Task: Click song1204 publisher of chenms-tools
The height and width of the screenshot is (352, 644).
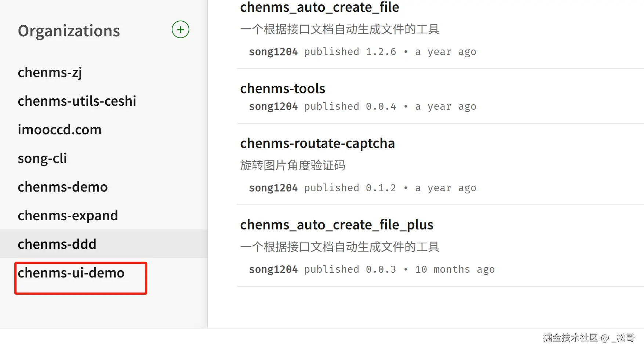Action: (x=273, y=107)
